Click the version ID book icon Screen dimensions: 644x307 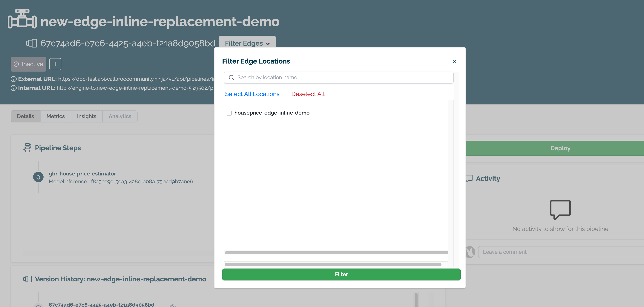pos(32,43)
